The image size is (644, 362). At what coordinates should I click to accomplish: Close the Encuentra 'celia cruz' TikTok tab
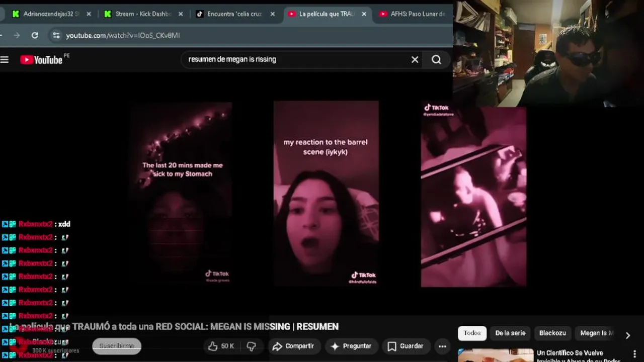tap(273, 14)
